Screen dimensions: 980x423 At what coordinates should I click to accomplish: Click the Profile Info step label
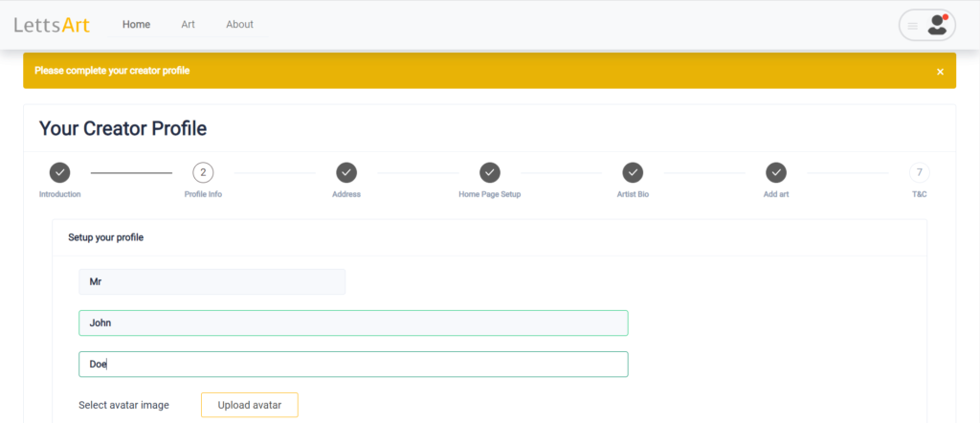pos(203,194)
